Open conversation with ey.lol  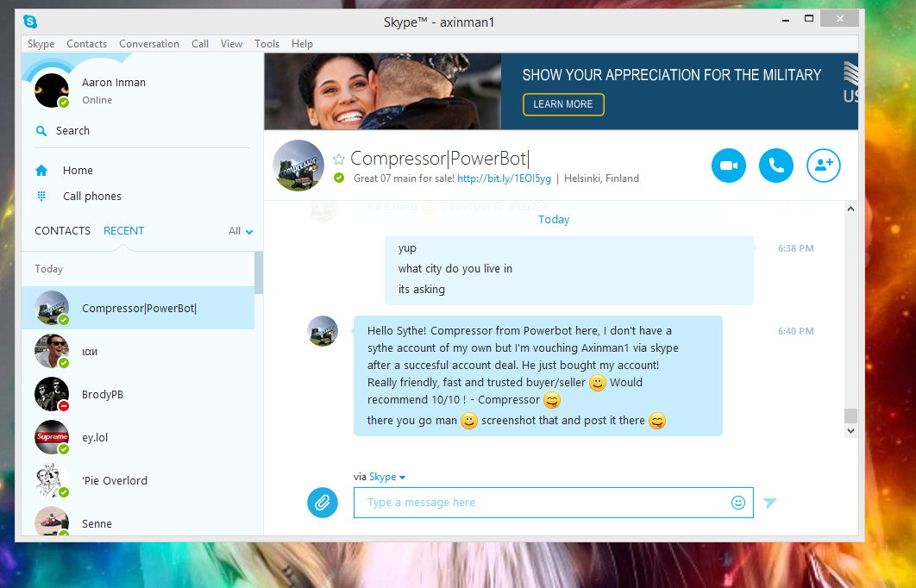[x=138, y=437]
